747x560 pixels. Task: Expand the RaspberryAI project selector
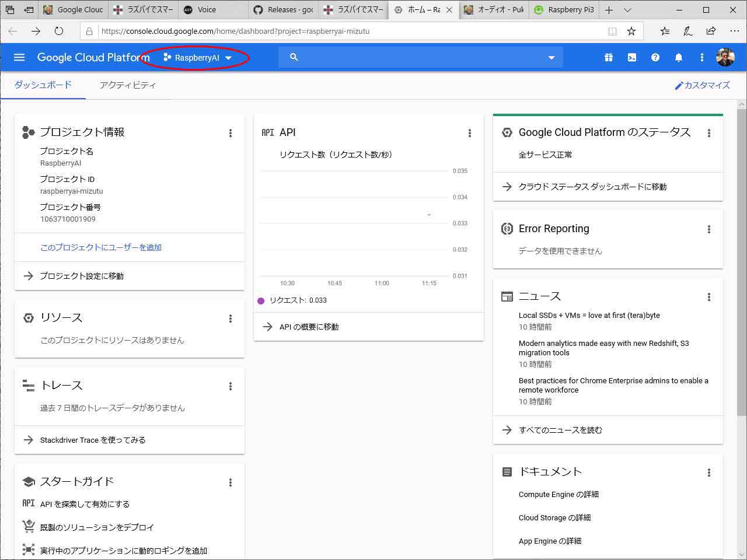(x=198, y=58)
